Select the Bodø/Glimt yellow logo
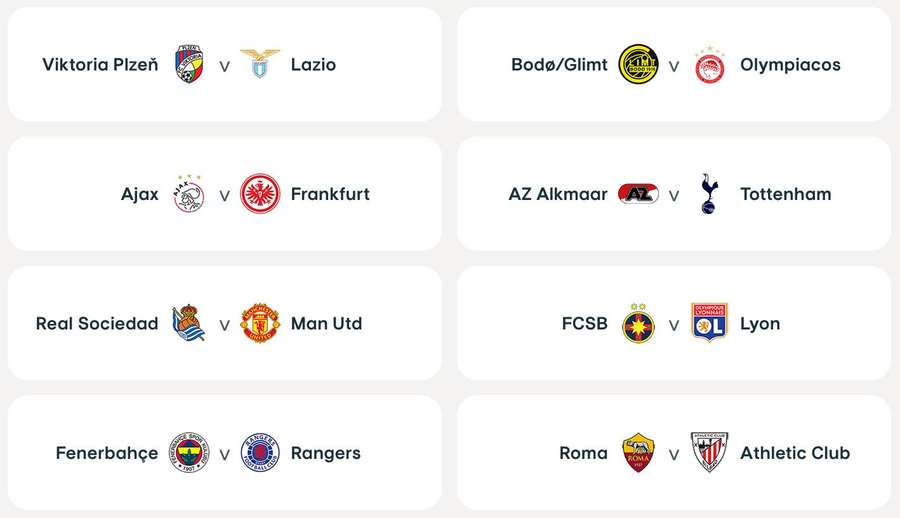Screen dimensions: 900x518 (638, 65)
